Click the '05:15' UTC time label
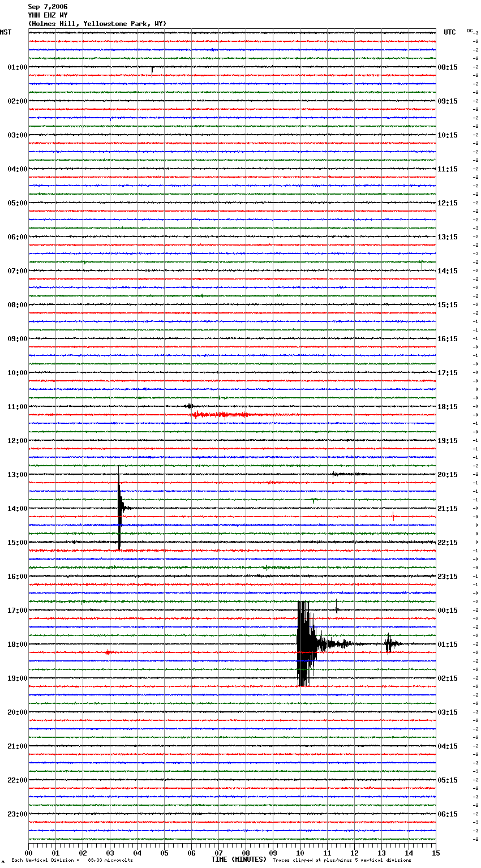 tap(448, 780)
